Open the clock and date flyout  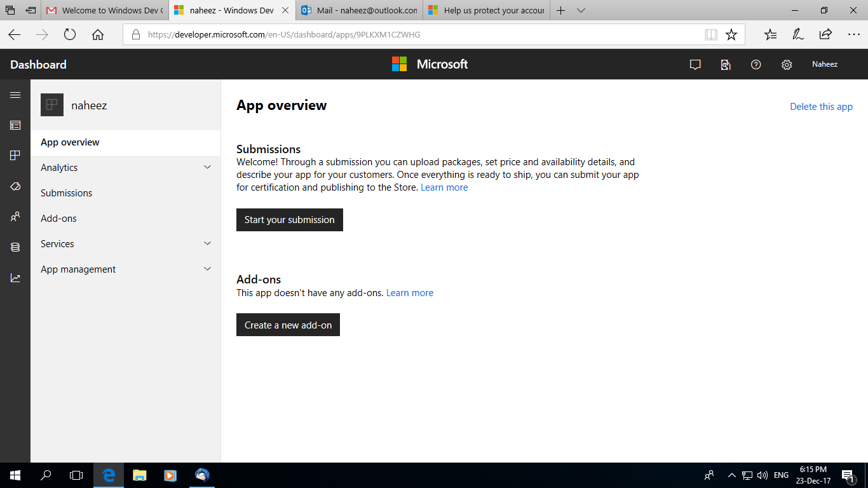click(x=813, y=475)
